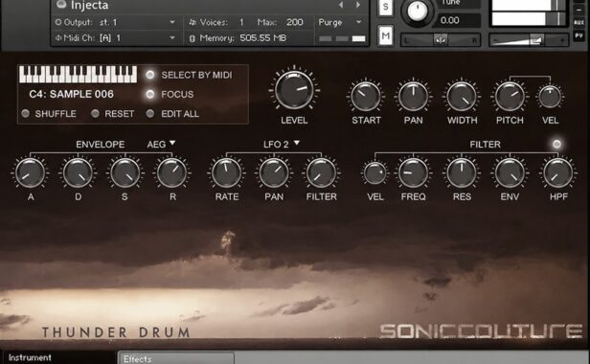Click the Mute M button
Viewport: 590px width, 364px height.
tap(386, 35)
